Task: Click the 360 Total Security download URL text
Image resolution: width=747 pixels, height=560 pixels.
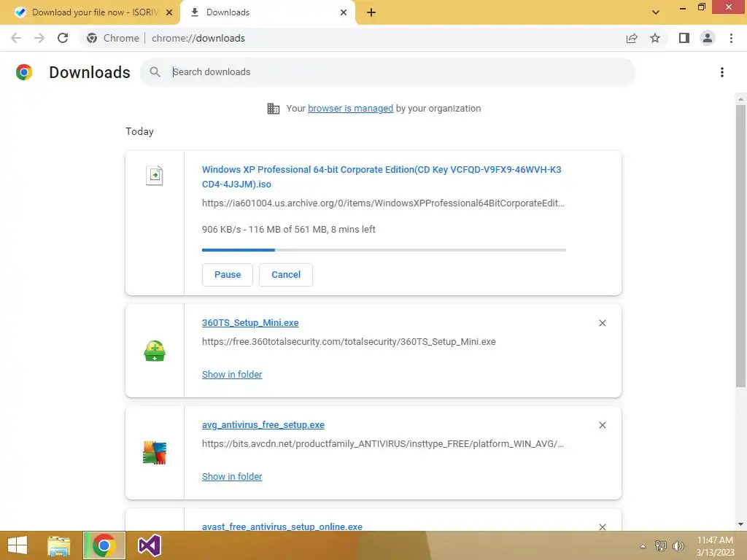Action: point(349,342)
